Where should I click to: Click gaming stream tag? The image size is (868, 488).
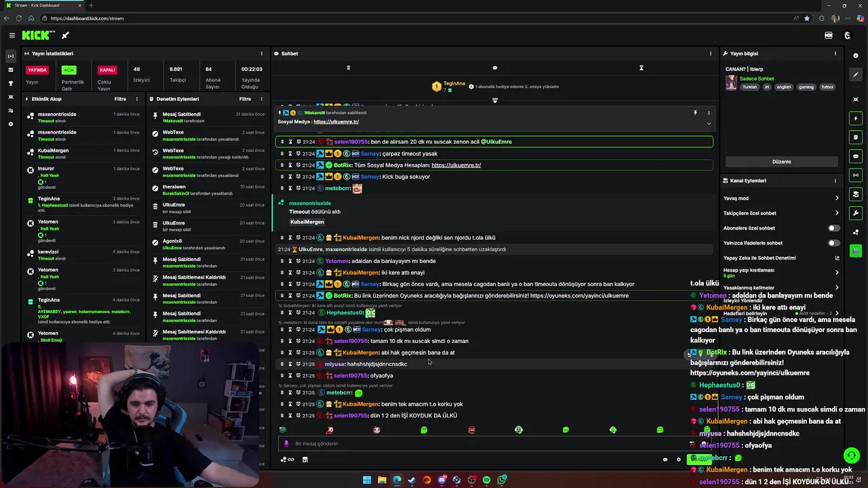[x=806, y=87]
